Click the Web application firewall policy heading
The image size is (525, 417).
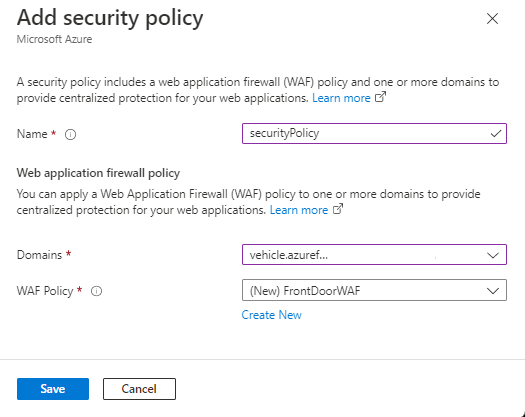(x=98, y=173)
